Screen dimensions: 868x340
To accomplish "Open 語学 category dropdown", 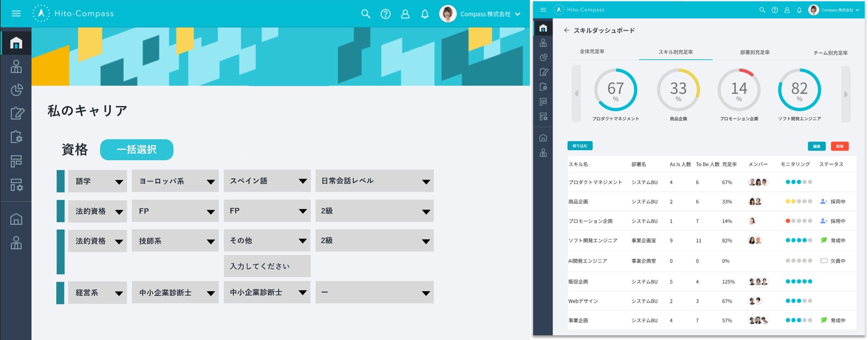I will 97,181.
